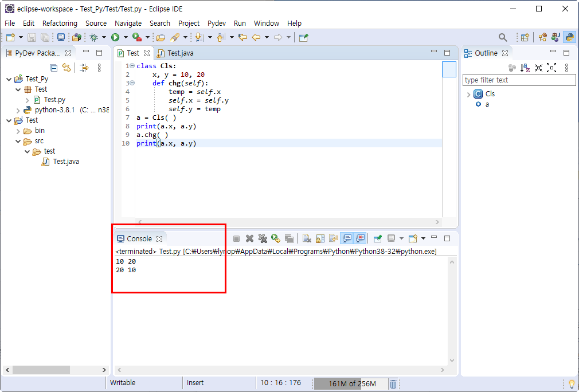Open the Display Selected Console dropdown
This screenshot has height=392, width=579.
point(401,238)
